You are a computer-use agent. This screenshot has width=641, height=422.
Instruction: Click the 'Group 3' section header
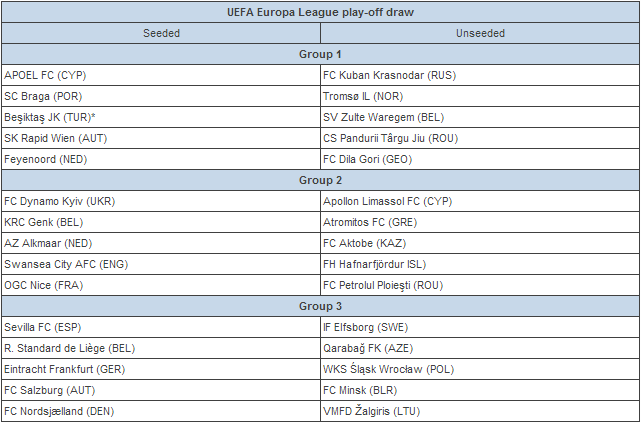(x=320, y=306)
